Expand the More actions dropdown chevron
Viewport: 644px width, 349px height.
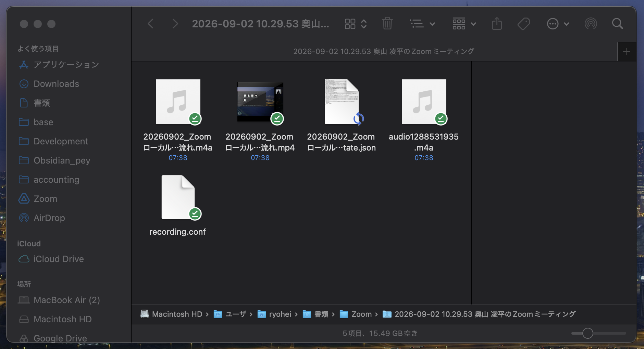(567, 24)
